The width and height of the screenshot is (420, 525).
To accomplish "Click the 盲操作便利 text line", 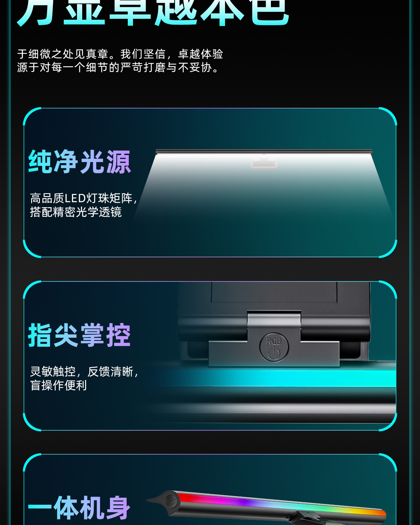I will [58, 385].
